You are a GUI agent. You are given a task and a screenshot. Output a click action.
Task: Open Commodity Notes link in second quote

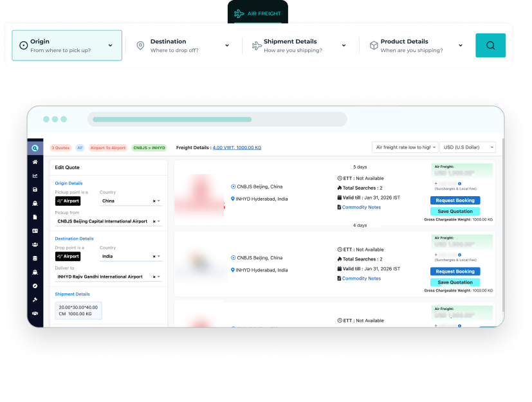click(361, 279)
